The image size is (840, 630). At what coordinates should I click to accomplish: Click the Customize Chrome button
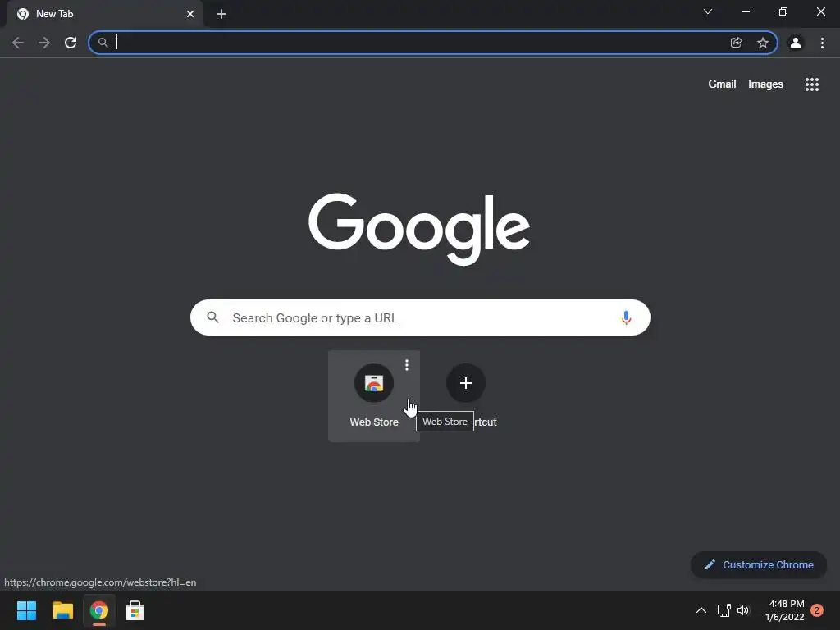pos(759,564)
